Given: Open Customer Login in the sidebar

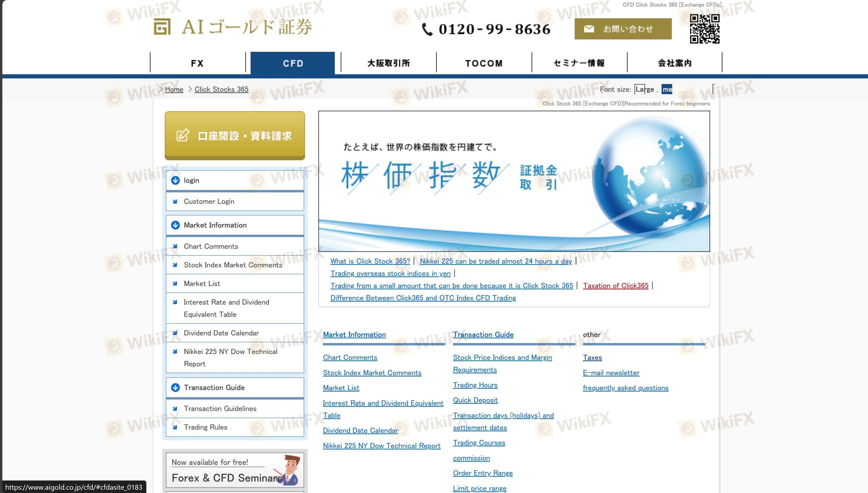Looking at the screenshot, I should 235,202.
